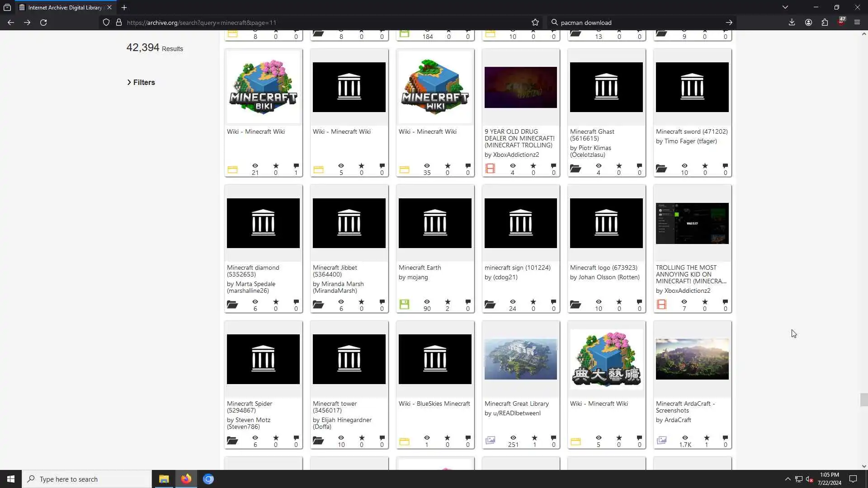Open the Firefox account icon
This screenshot has width=868, height=488.
click(808, 23)
